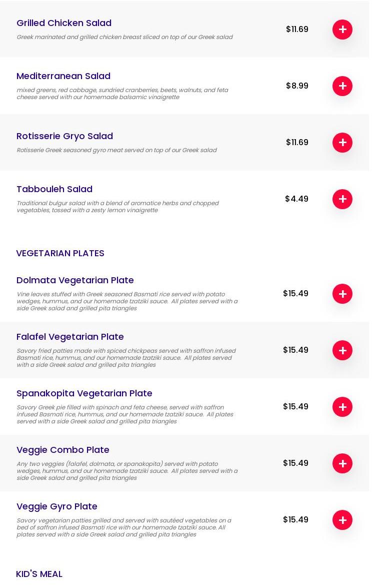Click the KID'S MEAL section heading
The image size is (385, 588).
pos(39,574)
